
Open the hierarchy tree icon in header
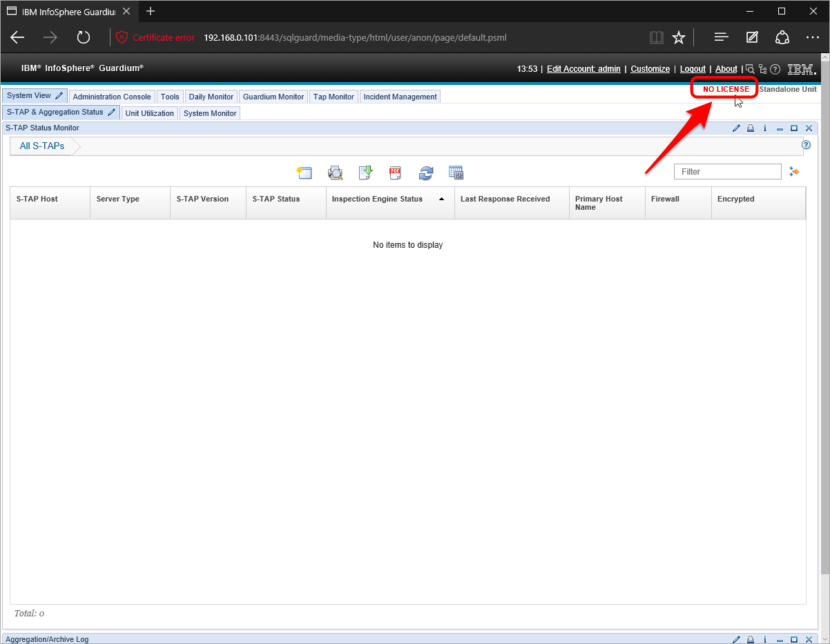pos(763,69)
